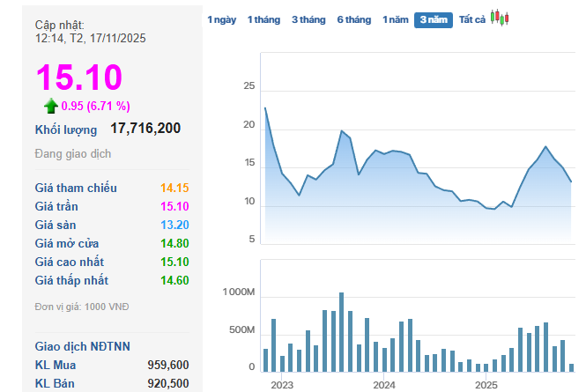586x392 pixels.
Task: Click the active "3 năm" range tab
Action: coord(434,19)
